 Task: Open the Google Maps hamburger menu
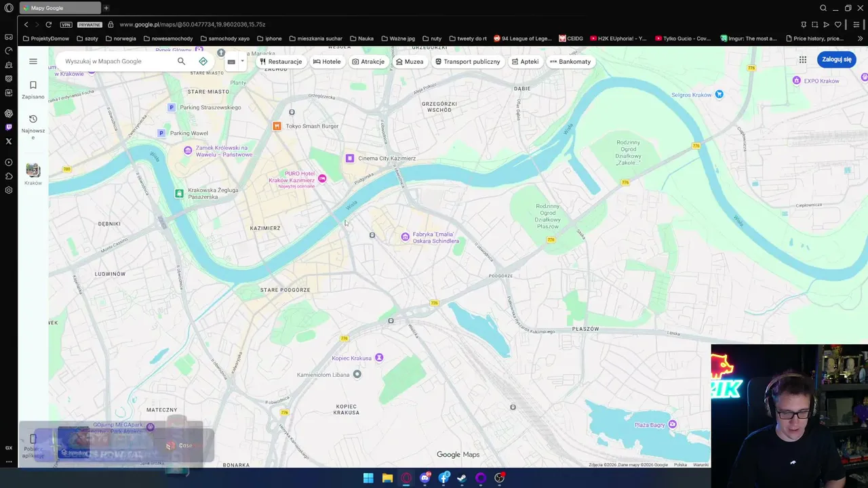(33, 61)
